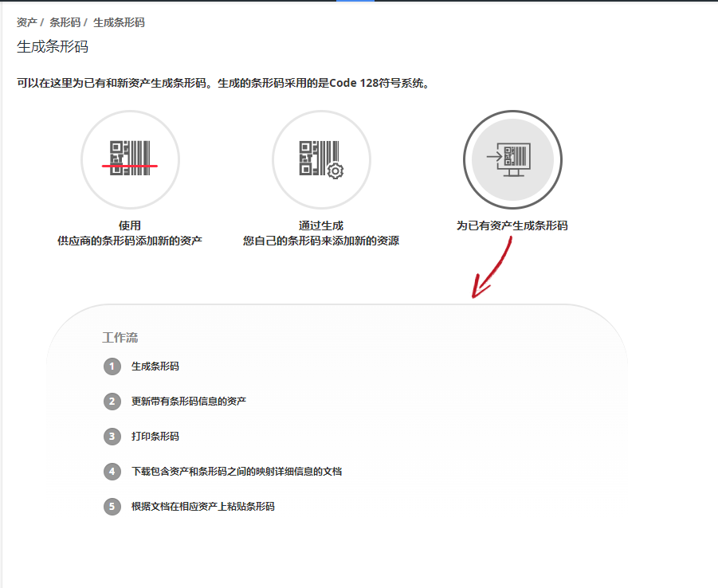This screenshot has width=718, height=588.
Task: Click the 工作流 heading
Action: (x=120, y=338)
